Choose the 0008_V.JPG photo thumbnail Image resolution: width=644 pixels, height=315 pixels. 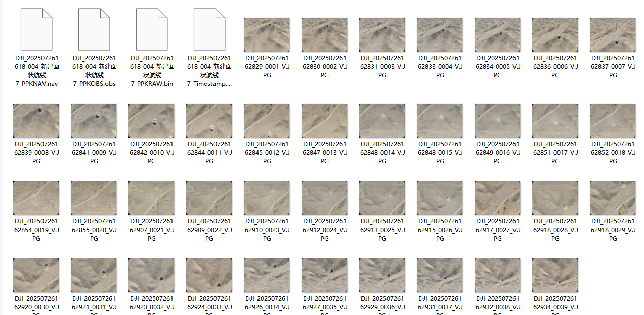point(36,121)
